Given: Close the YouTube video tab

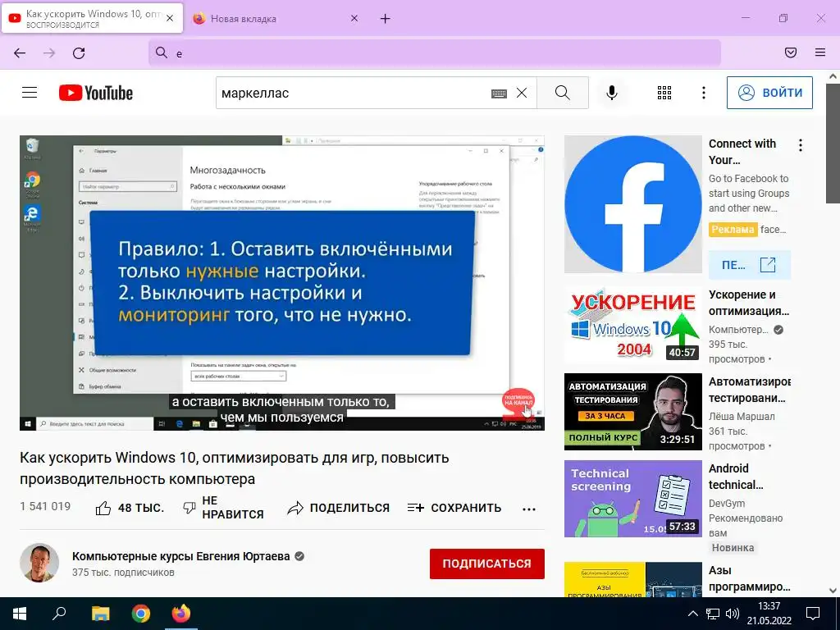Looking at the screenshot, I should click(170, 18).
